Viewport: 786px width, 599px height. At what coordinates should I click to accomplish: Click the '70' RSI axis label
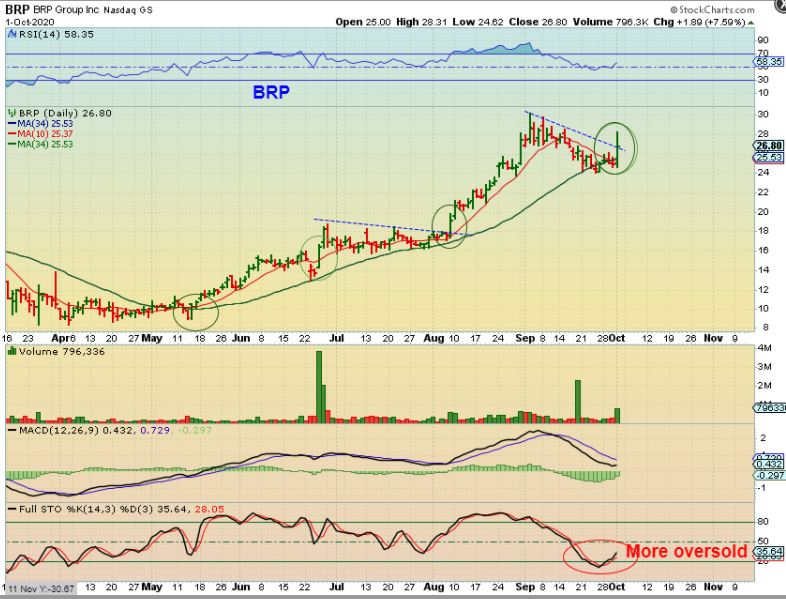click(x=763, y=53)
